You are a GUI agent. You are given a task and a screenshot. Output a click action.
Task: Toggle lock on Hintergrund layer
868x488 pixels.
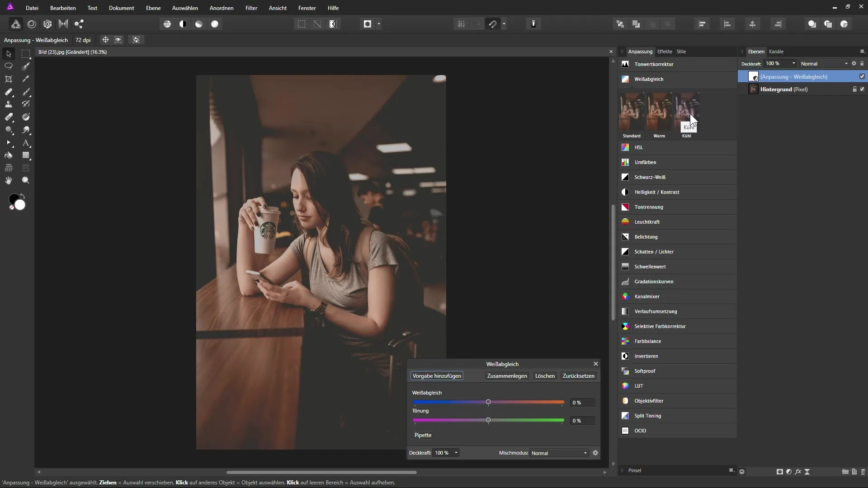pos(854,89)
